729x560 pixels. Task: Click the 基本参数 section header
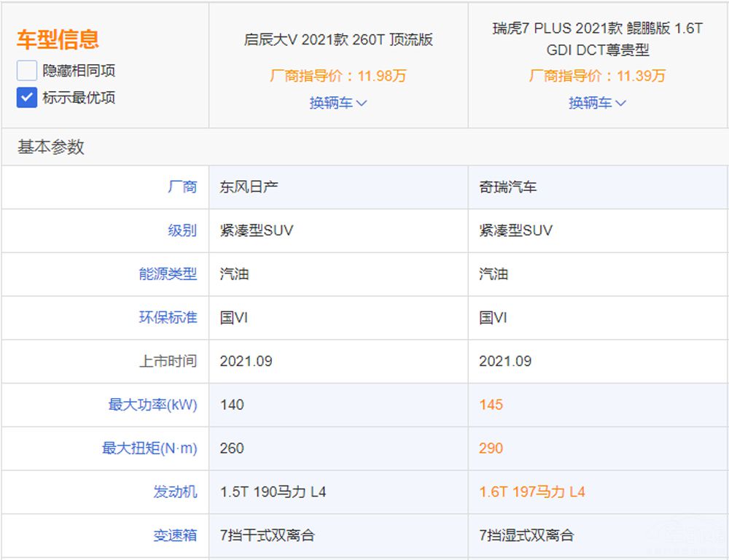coord(51,147)
